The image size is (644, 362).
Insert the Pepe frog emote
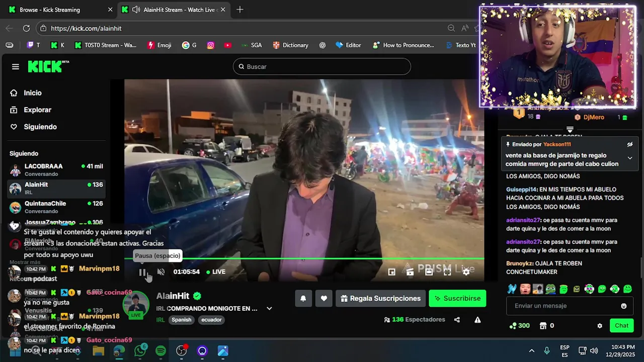(x=551, y=289)
